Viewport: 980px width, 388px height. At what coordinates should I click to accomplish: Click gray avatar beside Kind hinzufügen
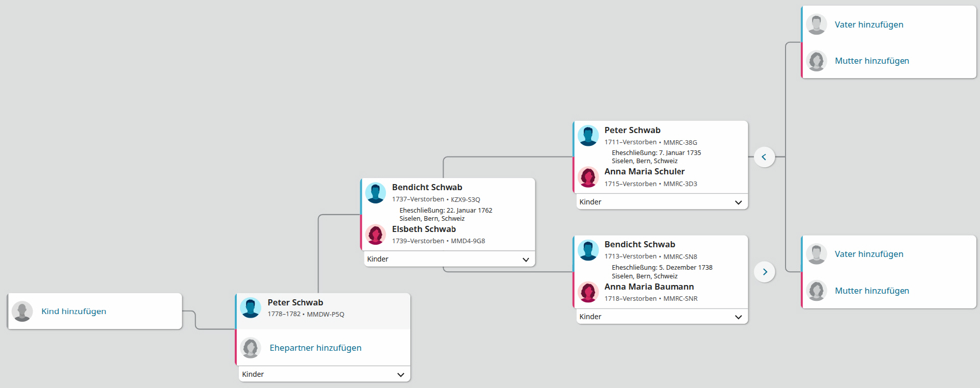(x=22, y=311)
